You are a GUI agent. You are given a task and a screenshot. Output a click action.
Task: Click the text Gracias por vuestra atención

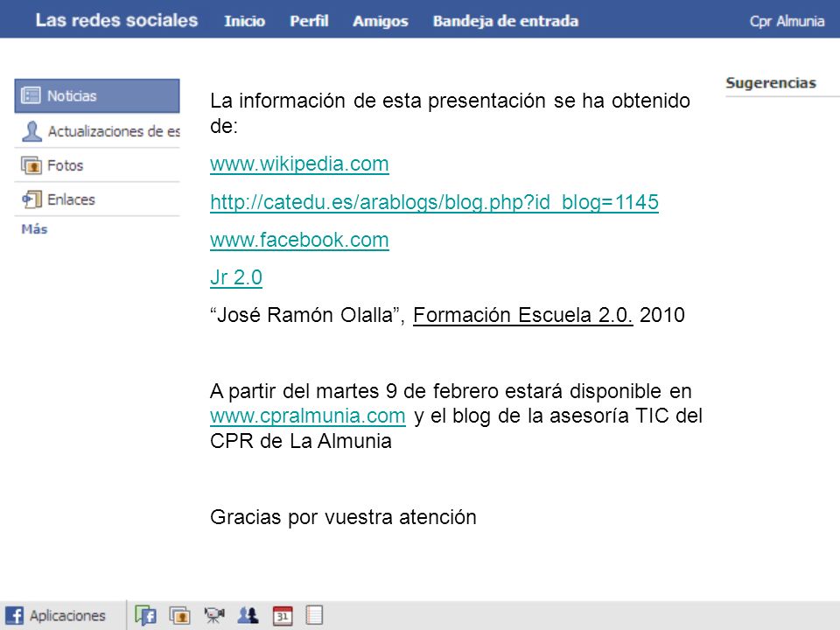click(x=343, y=517)
